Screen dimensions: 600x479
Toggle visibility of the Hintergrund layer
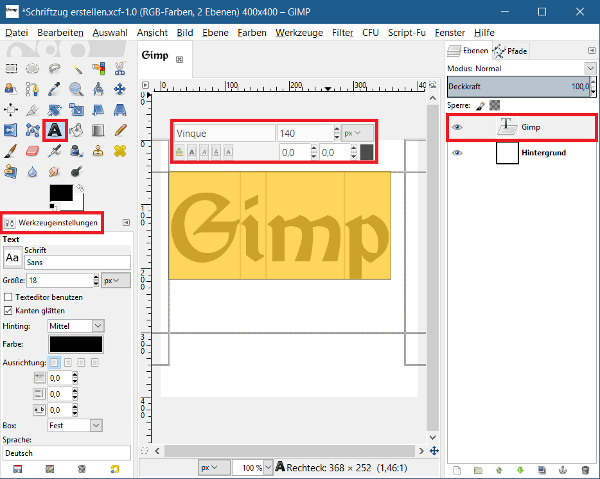point(457,153)
